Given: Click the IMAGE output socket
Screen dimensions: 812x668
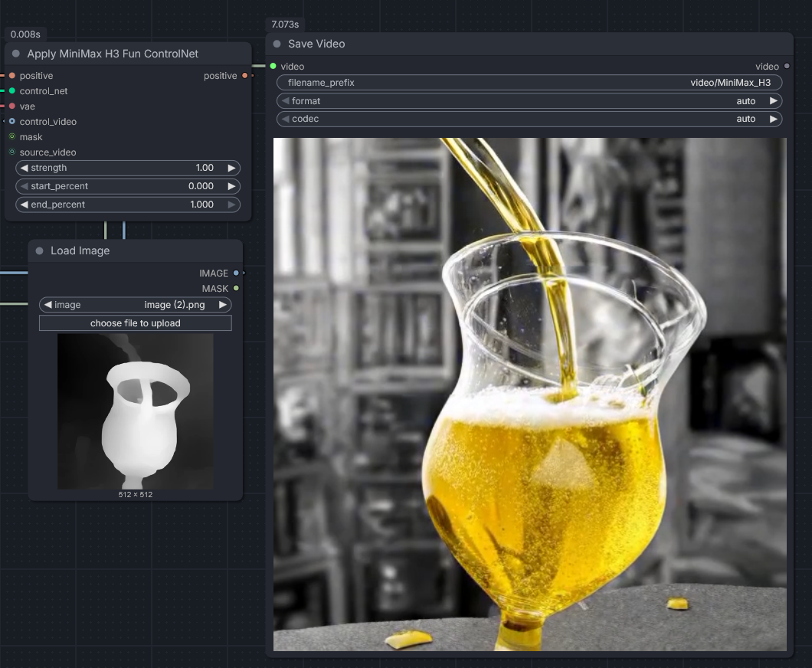Looking at the screenshot, I should tap(236, 273).
